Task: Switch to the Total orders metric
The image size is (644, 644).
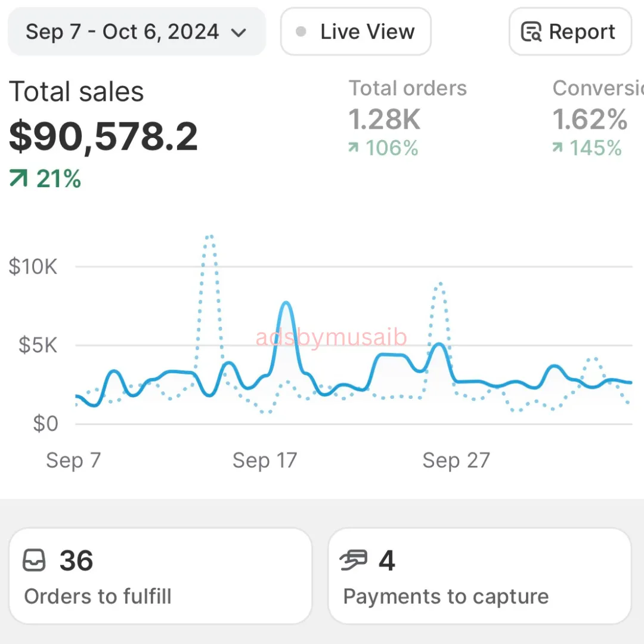Action: [x=408, y=88]
